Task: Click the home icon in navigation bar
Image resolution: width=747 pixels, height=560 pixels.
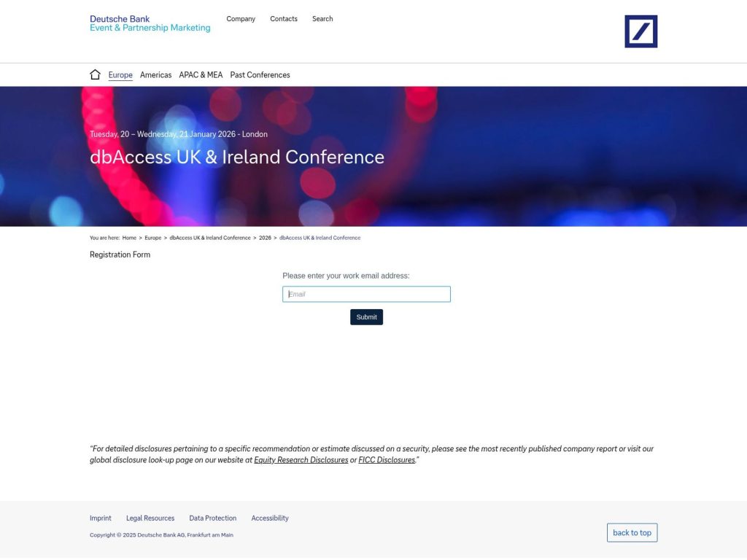Action: 95,74
